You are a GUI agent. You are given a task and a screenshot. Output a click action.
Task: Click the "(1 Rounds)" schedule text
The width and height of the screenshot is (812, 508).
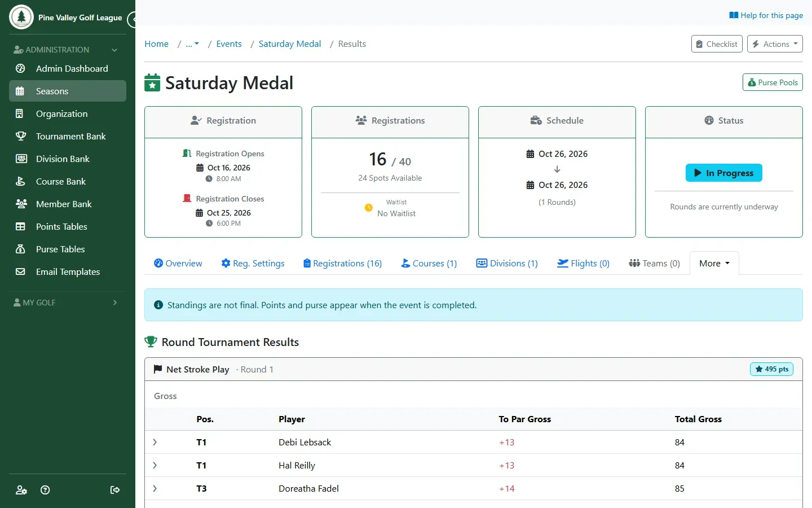pos(557,202)
